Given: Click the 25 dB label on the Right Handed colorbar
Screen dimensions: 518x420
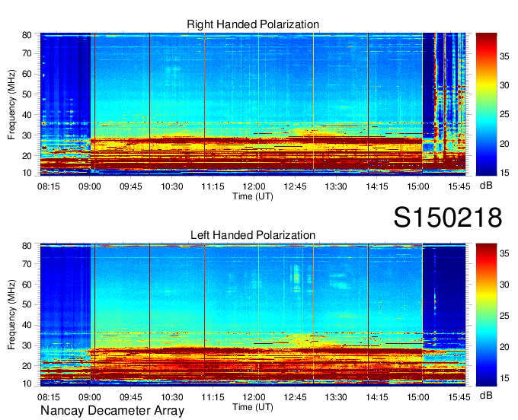Looking at the screenshot, I should [504, 114].
